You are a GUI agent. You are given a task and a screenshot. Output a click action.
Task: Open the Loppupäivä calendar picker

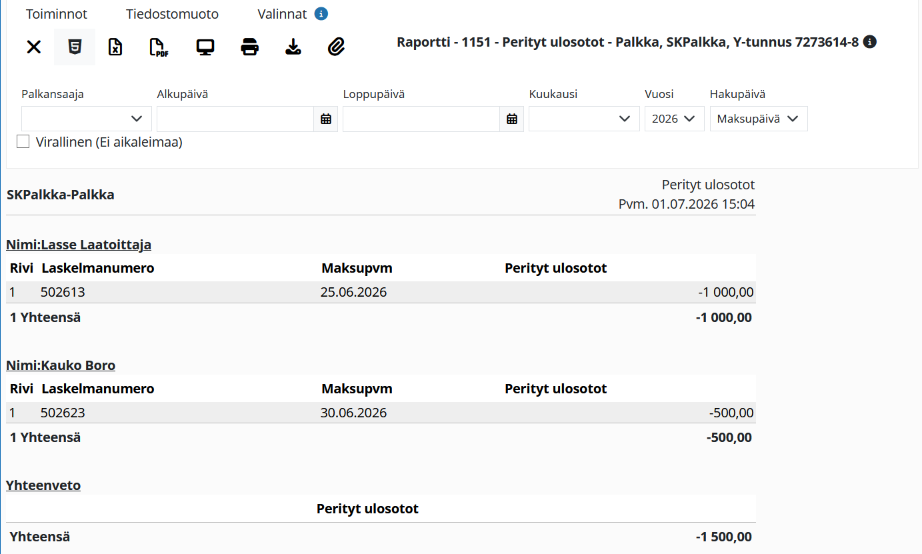(512, 119)
